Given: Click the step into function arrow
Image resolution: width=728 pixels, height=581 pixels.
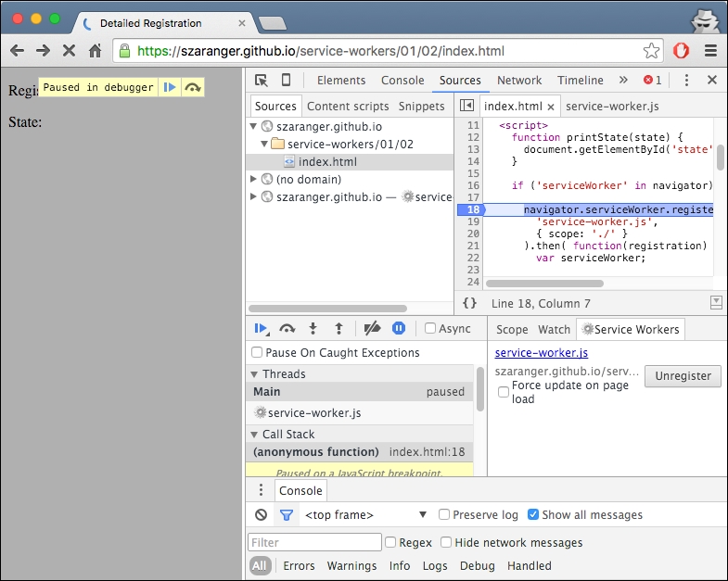Looking at the screenshot, I should pyautogui.click(x=313, y=328).
